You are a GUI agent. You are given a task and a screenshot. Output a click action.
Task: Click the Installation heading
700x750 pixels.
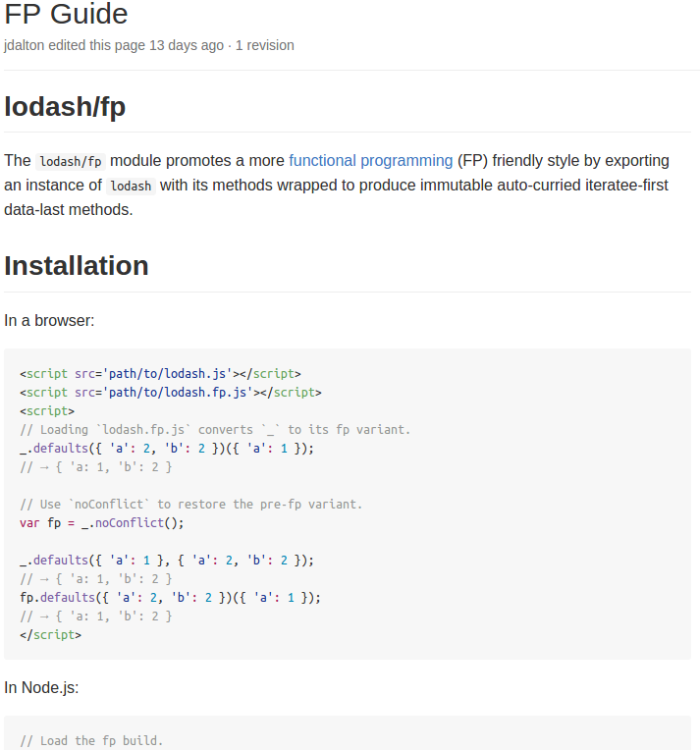(77, 265)
